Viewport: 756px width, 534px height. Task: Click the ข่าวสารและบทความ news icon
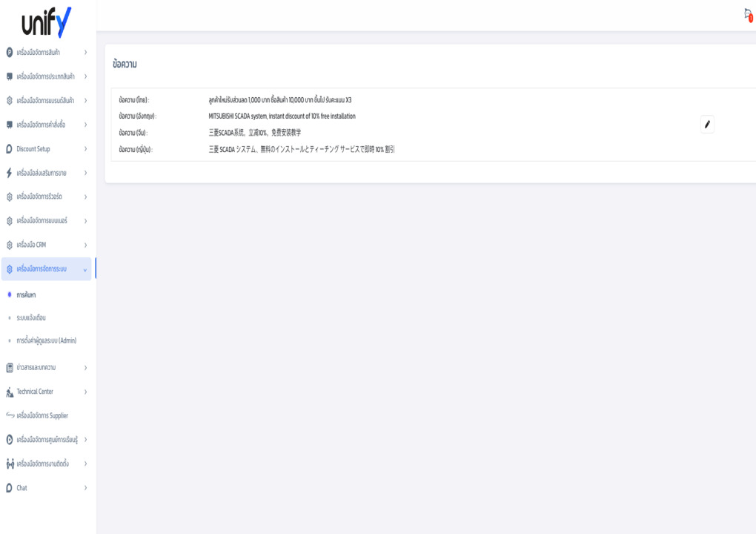pyautogui.click(x=9, y=368)
